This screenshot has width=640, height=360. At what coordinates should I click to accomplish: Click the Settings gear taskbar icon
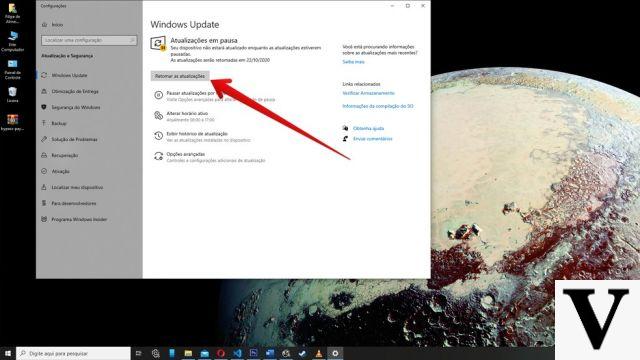[x=335, y=353]
